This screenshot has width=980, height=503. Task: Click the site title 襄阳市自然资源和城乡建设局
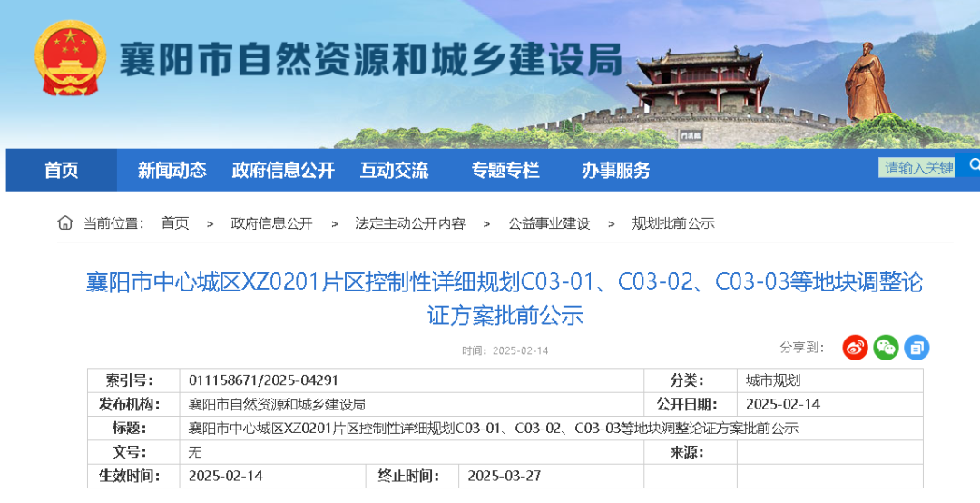coord(370,59)
